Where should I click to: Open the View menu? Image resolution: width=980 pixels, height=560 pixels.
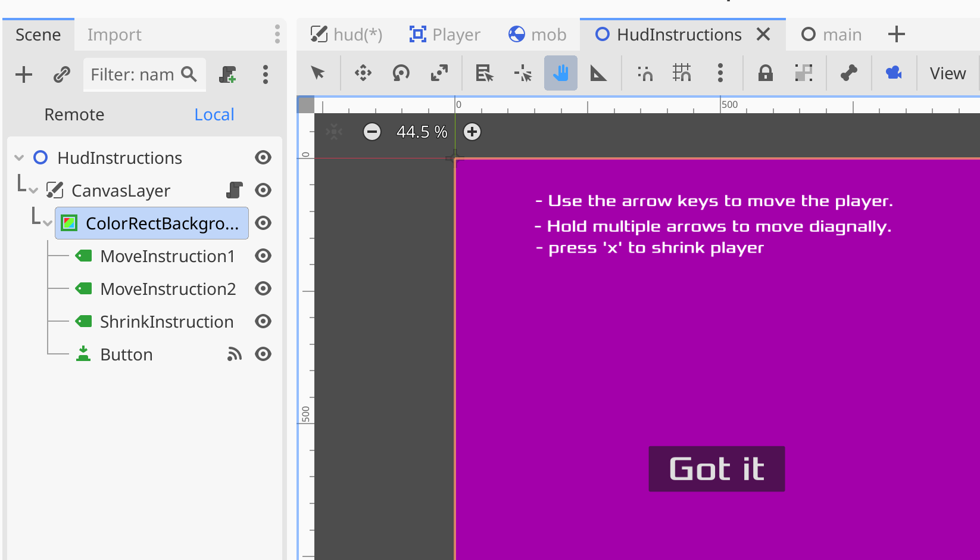click(x=947, y=73)
